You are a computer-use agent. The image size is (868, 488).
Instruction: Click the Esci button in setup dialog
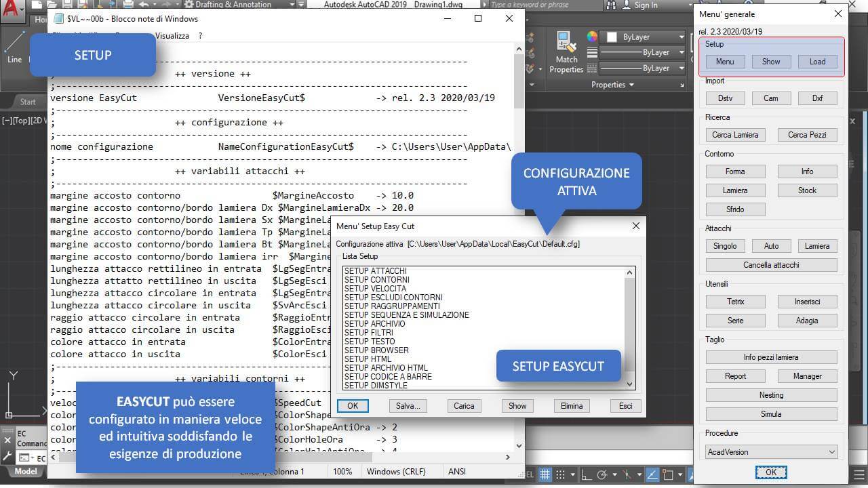click(625, 406)
